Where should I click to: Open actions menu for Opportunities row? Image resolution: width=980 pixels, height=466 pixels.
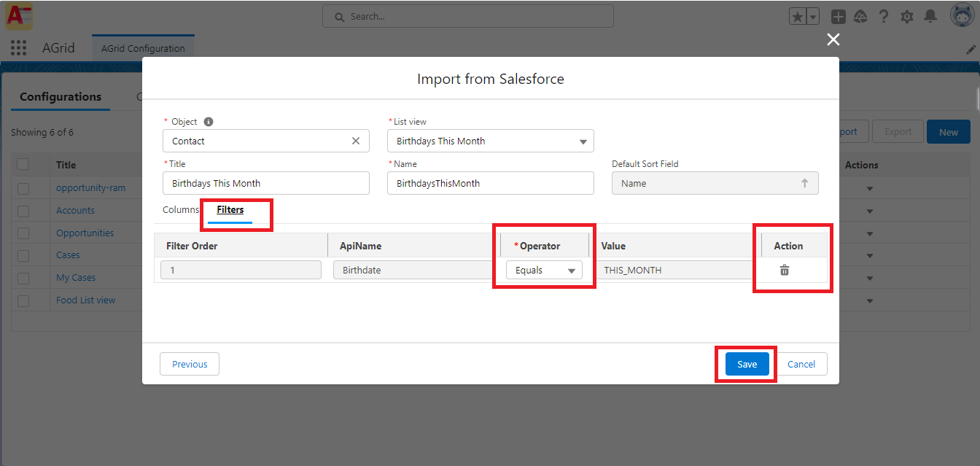click(x=869, y=233)
